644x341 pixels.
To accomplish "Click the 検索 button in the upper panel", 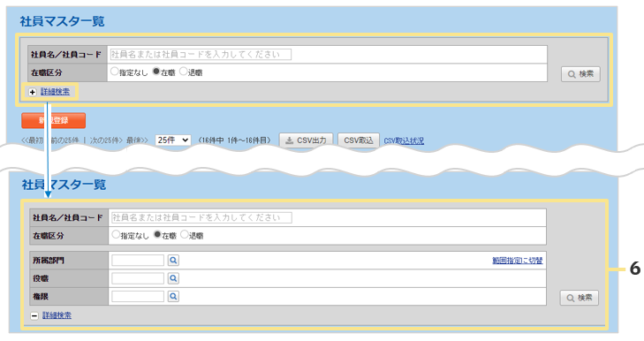I will click(580, 74).
